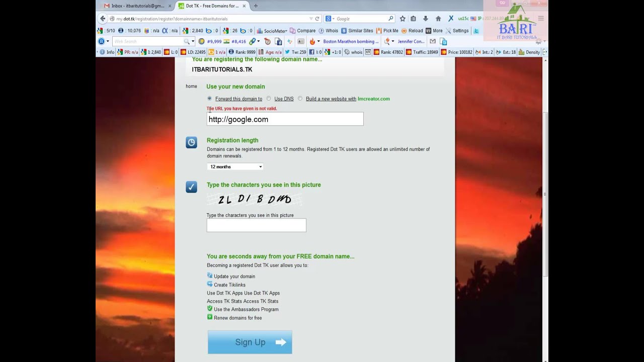Click the chain link toolbar icon
This screenshot has height=362, width=644.
253,41
